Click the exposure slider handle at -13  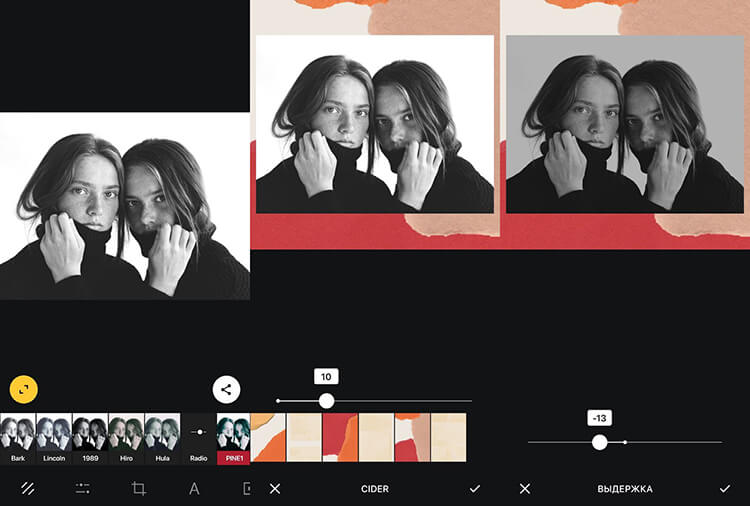pos(599,441)
